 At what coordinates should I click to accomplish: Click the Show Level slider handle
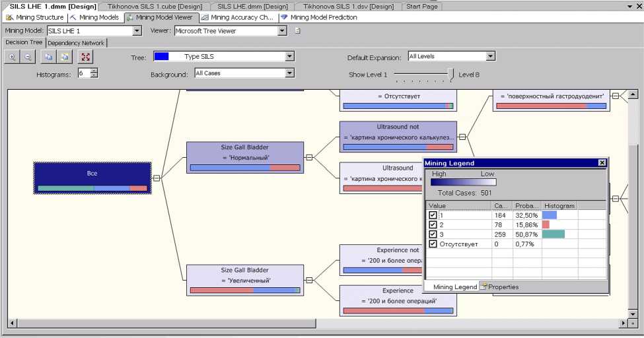[x=451, y=75]
